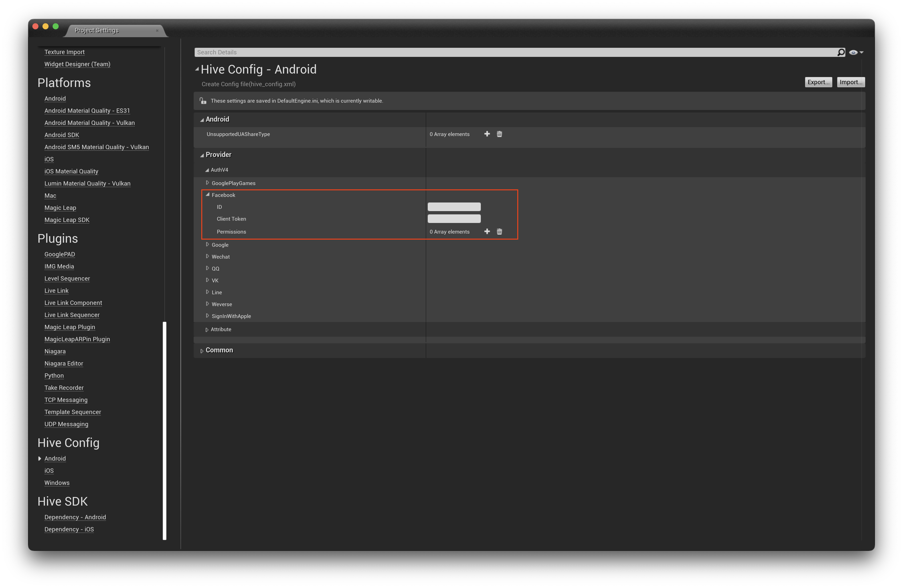
Task: Delete all UnsupportedUAShareType array elements
Action: coord(499,134)
